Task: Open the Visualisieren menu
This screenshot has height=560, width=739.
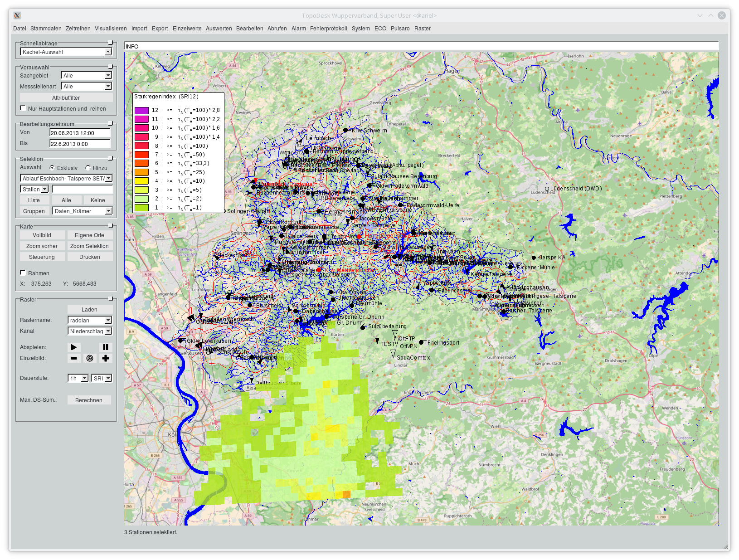Action: click(x=111, y=29)
